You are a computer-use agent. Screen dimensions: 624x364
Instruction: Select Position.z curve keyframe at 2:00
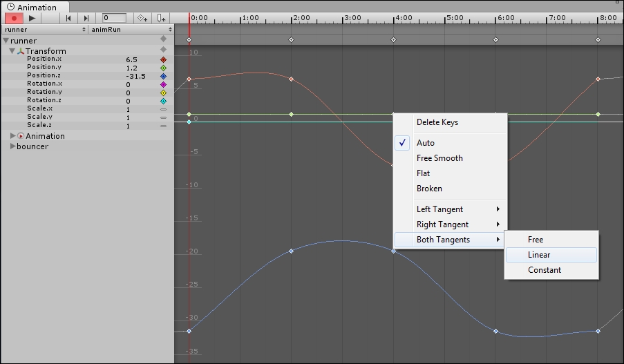click(292, 251)
